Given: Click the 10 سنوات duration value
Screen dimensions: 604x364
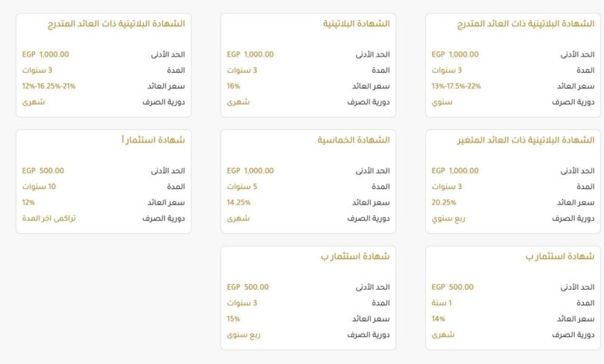Looking at the screenshot, I should [39, 187].
